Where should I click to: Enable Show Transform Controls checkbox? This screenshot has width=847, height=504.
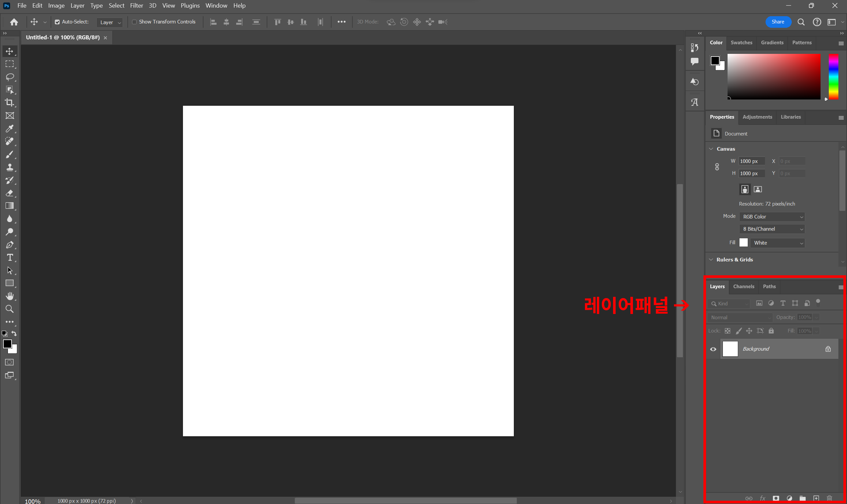click(134, 22)
